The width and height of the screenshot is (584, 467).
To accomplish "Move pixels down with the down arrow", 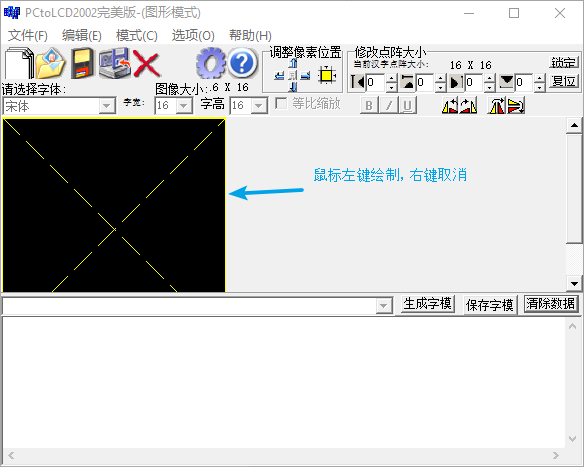I will tap(293, 87).
